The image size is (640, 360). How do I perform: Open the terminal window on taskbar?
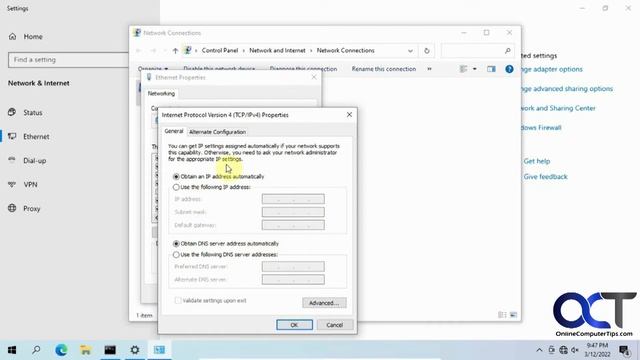(x=110, y=350)
